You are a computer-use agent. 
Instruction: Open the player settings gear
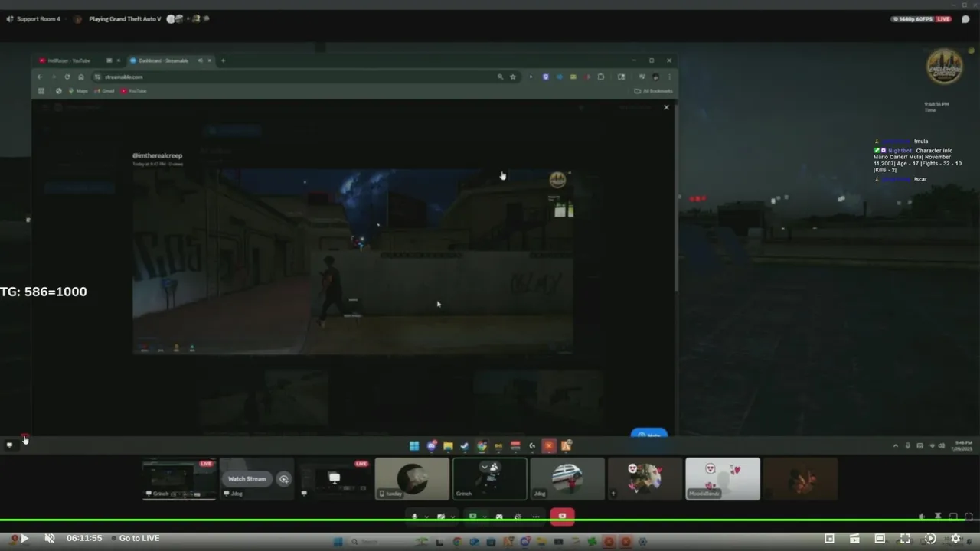(x=955, y=539)
